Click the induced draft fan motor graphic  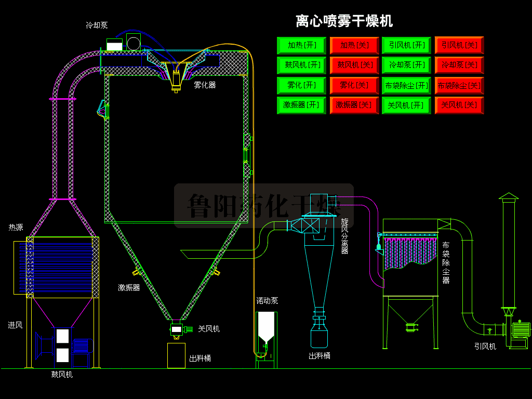pos(521,330)
